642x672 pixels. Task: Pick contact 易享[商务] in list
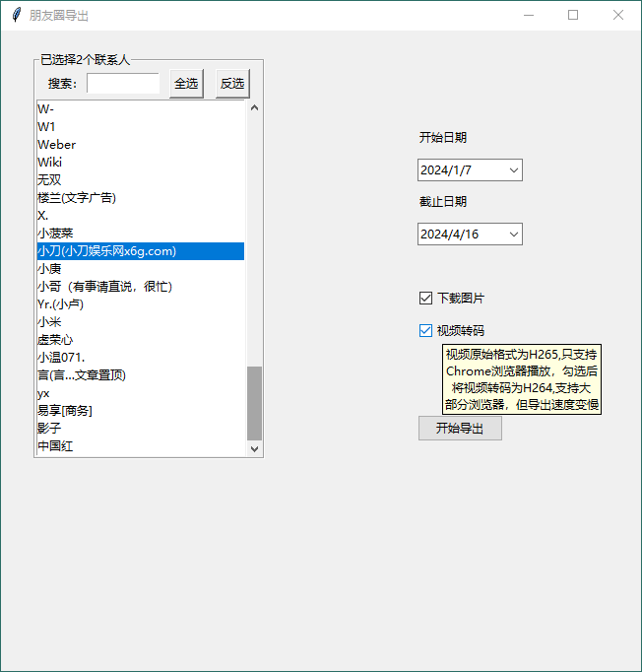coord(65,411)
